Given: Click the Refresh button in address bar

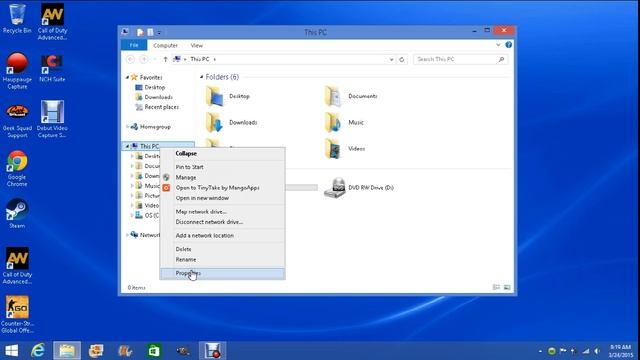Looking at the screenshot, I should pos(402,60).
